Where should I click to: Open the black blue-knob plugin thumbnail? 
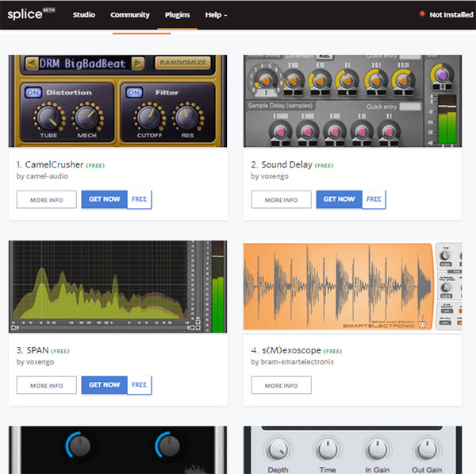pos(117,450)
